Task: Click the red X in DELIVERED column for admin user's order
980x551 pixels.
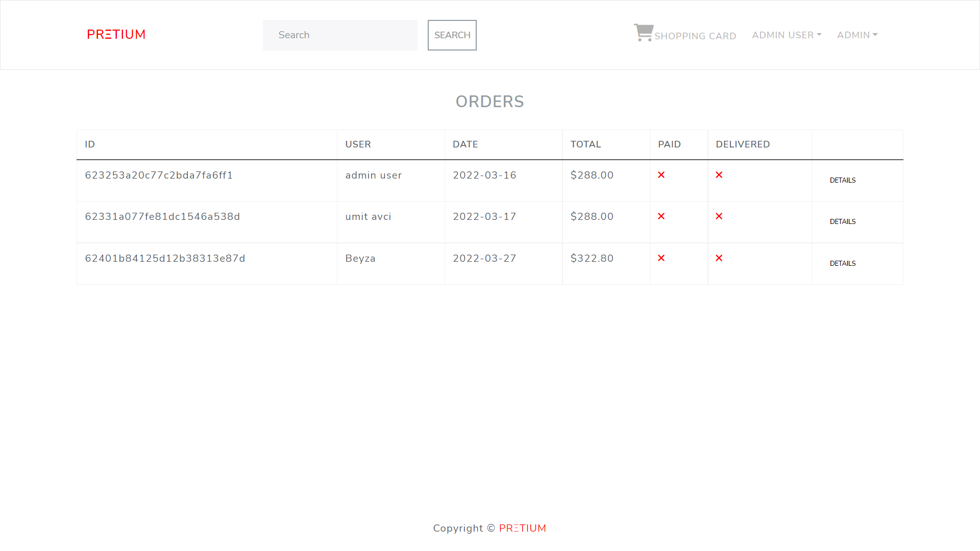Action: [719, 175]
